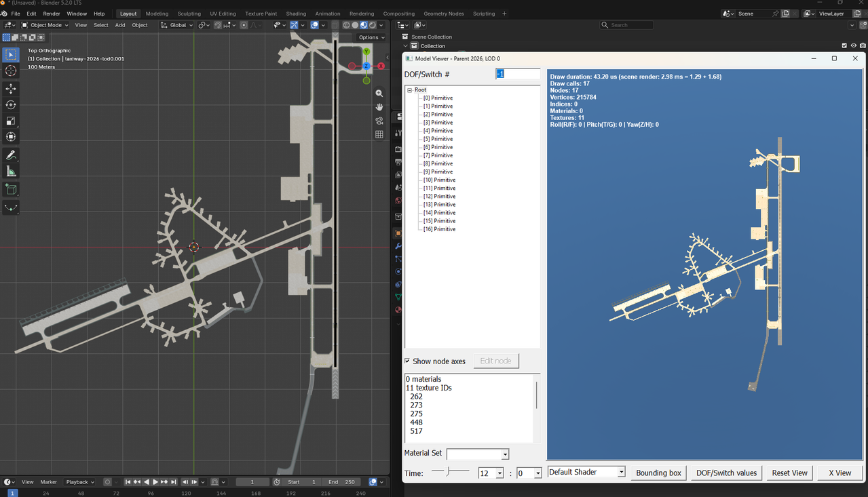The width and height of the screenshot is (868, 497).
Task: Hide Collection with the eye icon
Action: click(853, 46)
